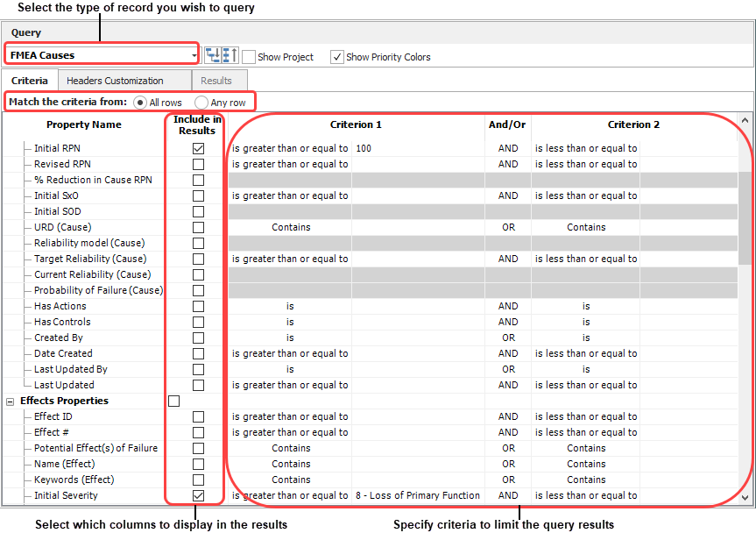Choose the All rows radio option
Screen dimensions: 756x533
coord(140,103)
